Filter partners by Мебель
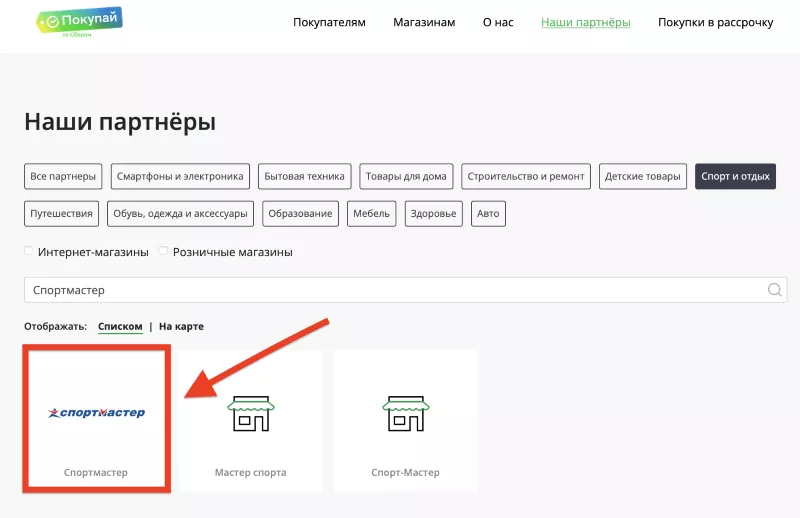Image resolution: width=800 pixels, height=518 pixels. click(x=371, y=213)
